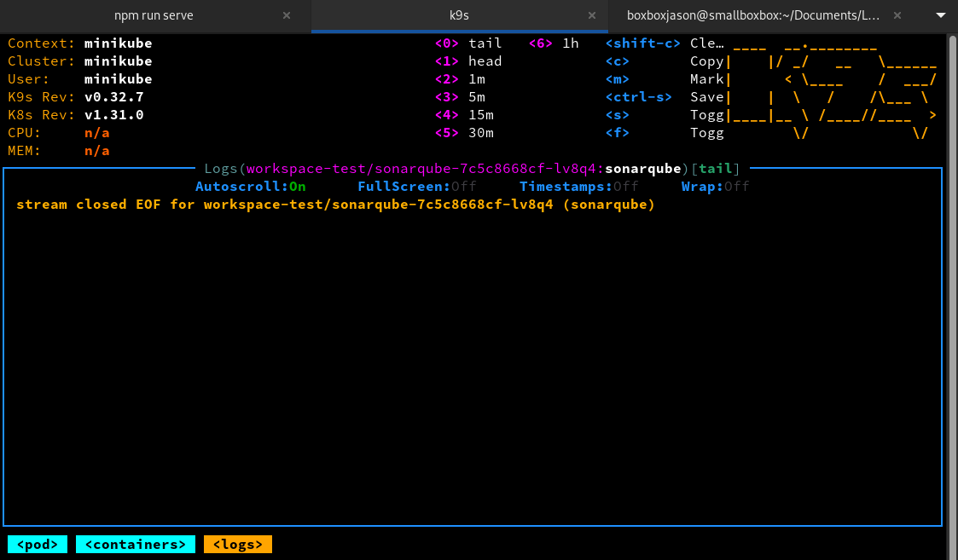This screenshot has width=958, height=560.
Task: Select the k9s terminal tab
Action: pos(459,15)
